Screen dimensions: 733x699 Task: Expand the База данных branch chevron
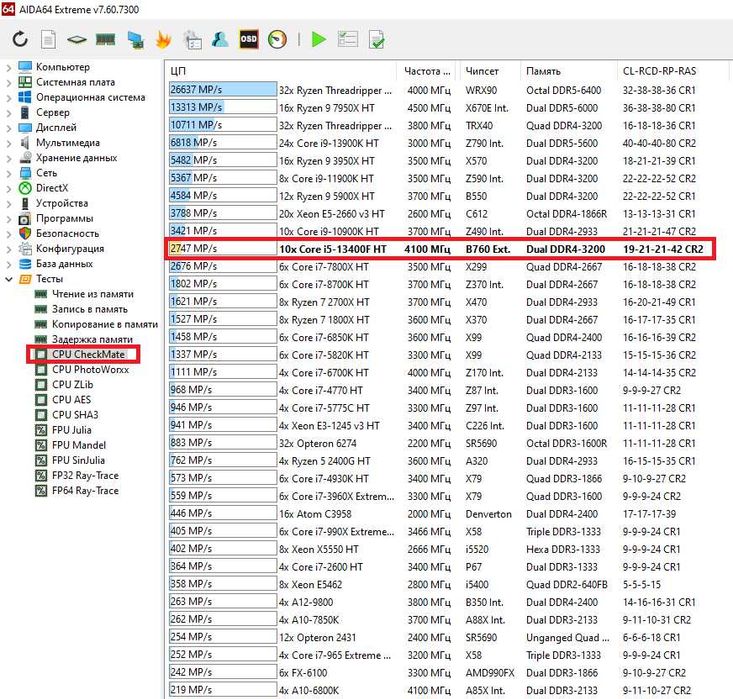[8, 264]
